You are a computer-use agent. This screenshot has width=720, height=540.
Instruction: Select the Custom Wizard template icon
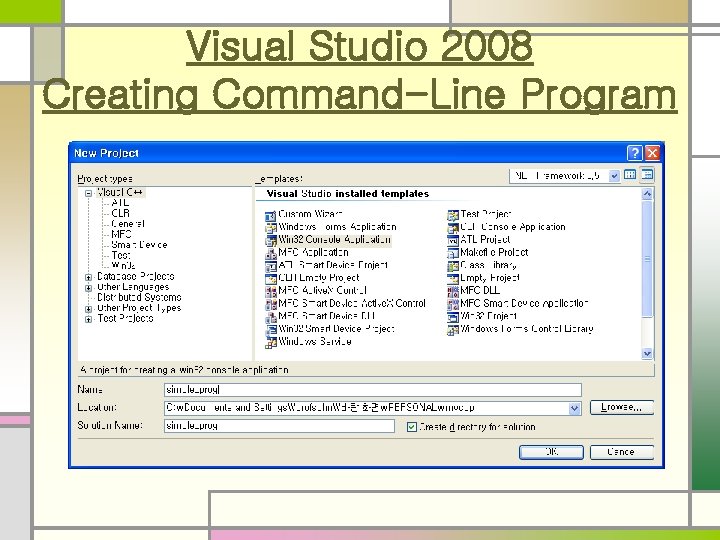270,215
